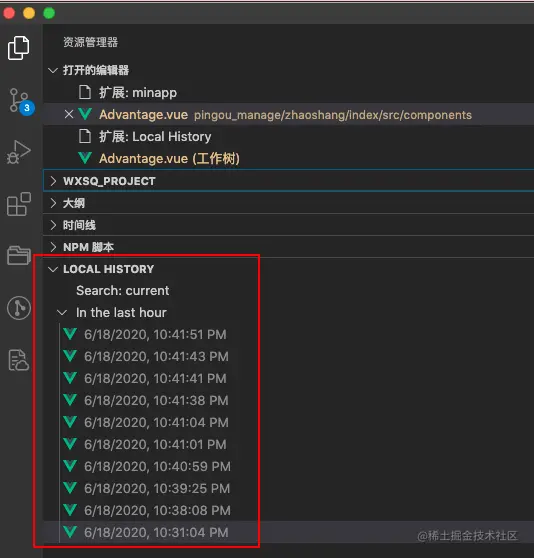Image resolution: width=534 pixels, height=558 pixels.
Task: Open the Run and Debug view
Action: click(18, 152)
